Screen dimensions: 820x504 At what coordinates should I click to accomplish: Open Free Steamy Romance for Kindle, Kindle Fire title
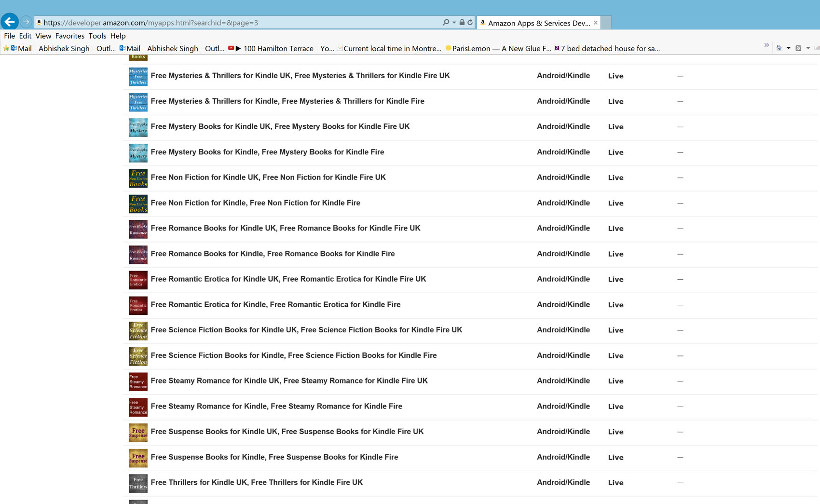click(x=276, y=407)
